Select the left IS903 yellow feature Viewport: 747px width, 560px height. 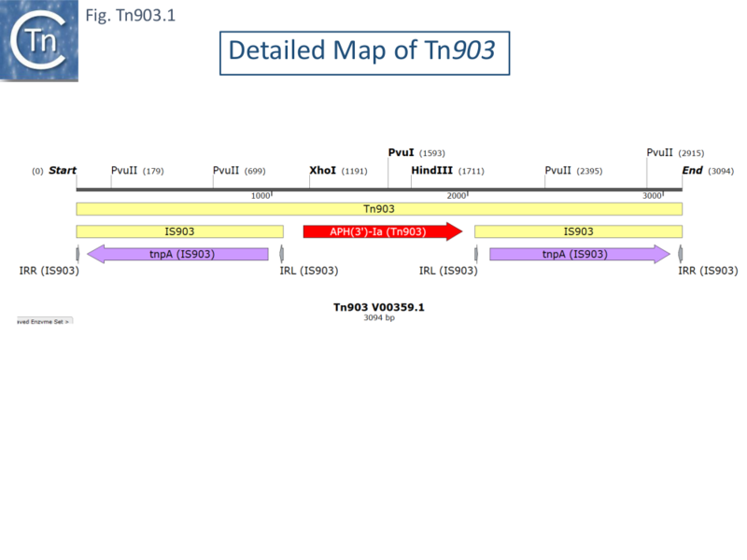[x=177, y=231]
